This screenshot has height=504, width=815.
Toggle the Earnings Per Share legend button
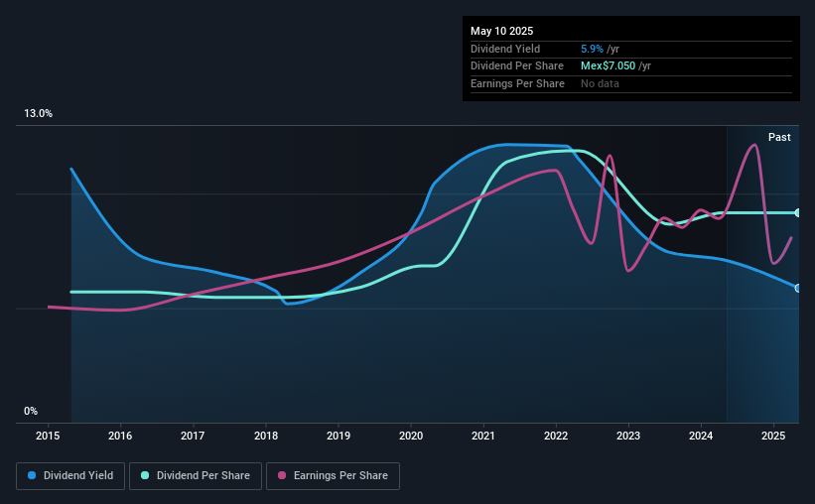tap(333, 476)
